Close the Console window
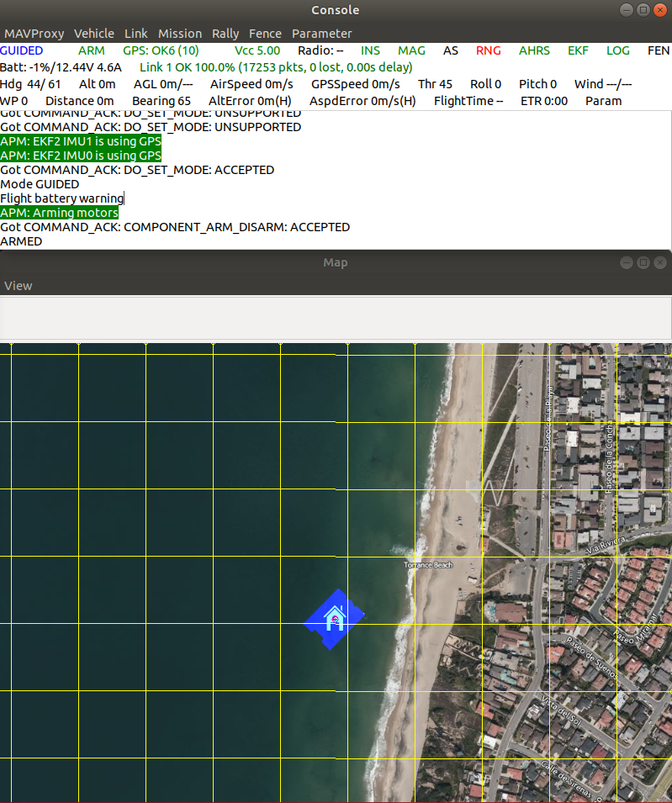The image size is (672, 803). tap(660, 10)
